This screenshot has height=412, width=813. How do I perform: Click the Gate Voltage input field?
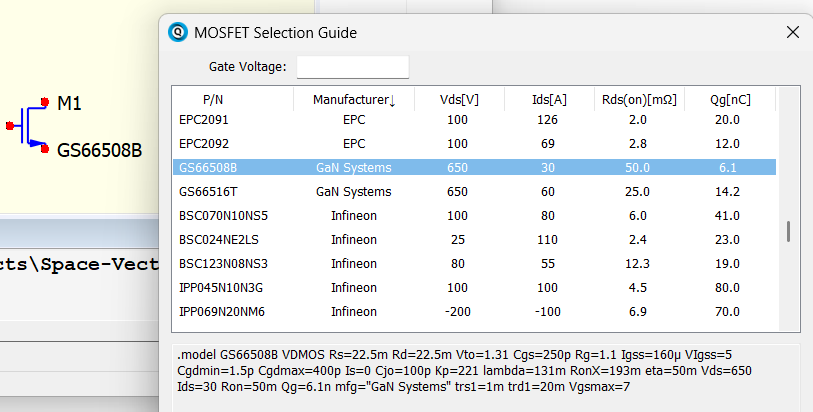tap(353, 67)
